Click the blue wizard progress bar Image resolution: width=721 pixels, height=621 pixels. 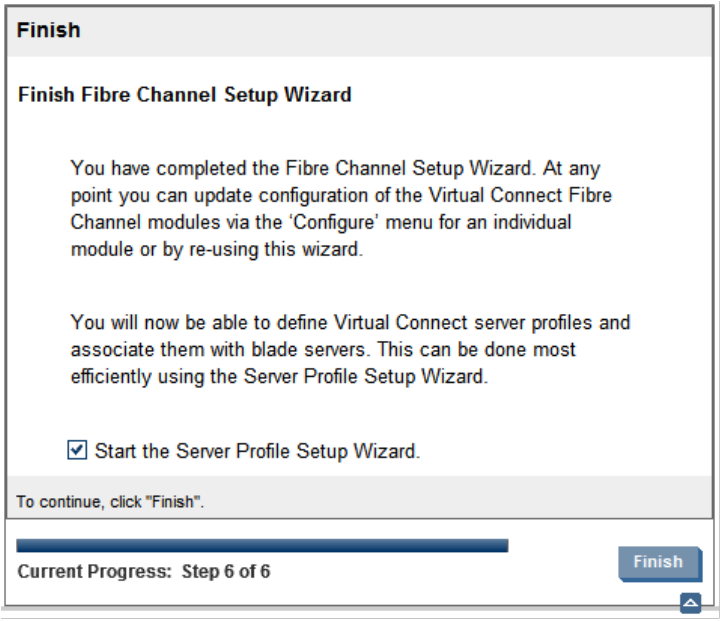[262, 546]
